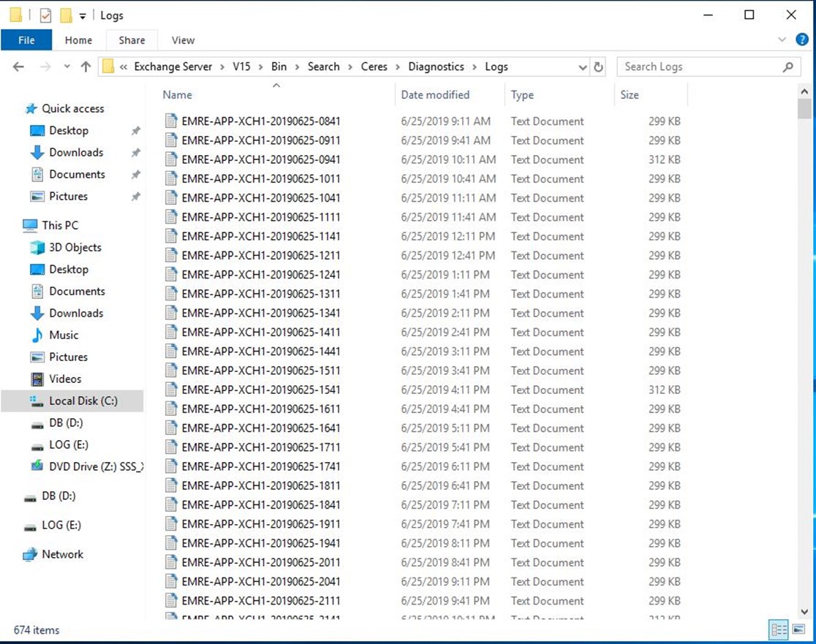Open the address bar history dropdown
The width and height of the screenshot is (816, 644).
pos(583,67)
